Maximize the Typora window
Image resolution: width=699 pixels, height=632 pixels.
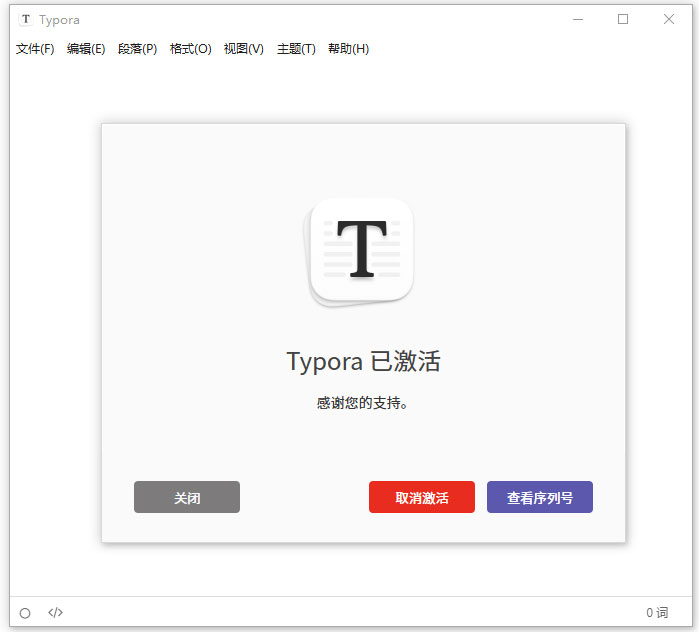point(623,19)
